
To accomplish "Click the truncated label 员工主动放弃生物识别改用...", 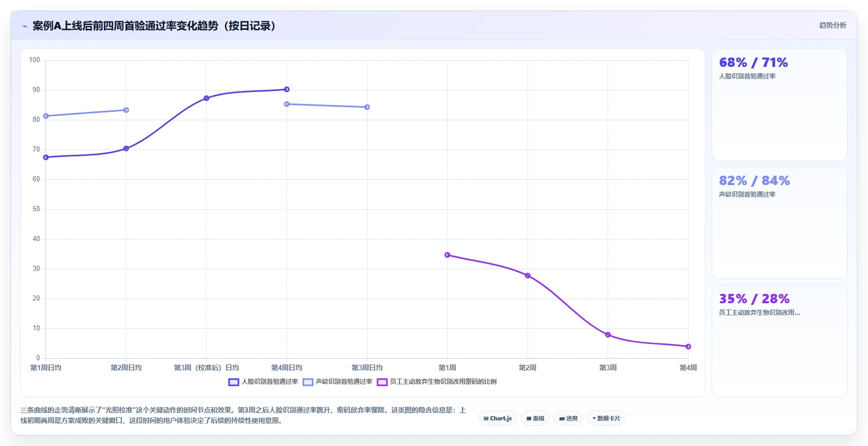I will pos(759,313).
